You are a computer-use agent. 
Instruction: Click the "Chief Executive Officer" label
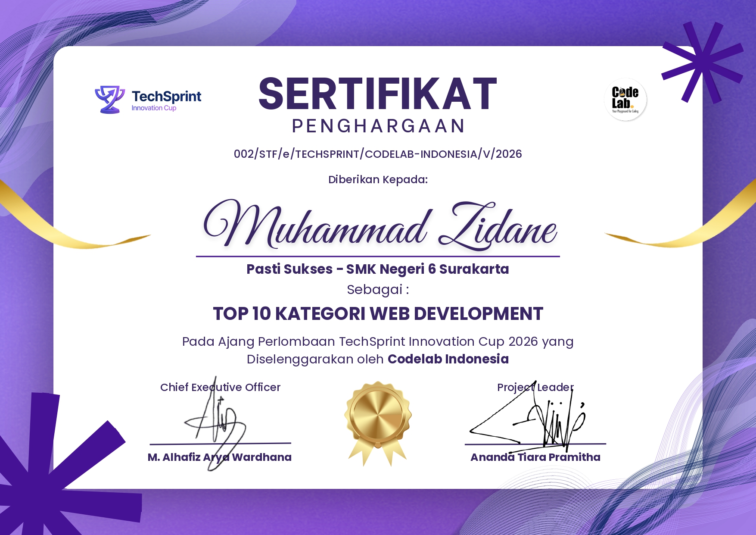220,387
